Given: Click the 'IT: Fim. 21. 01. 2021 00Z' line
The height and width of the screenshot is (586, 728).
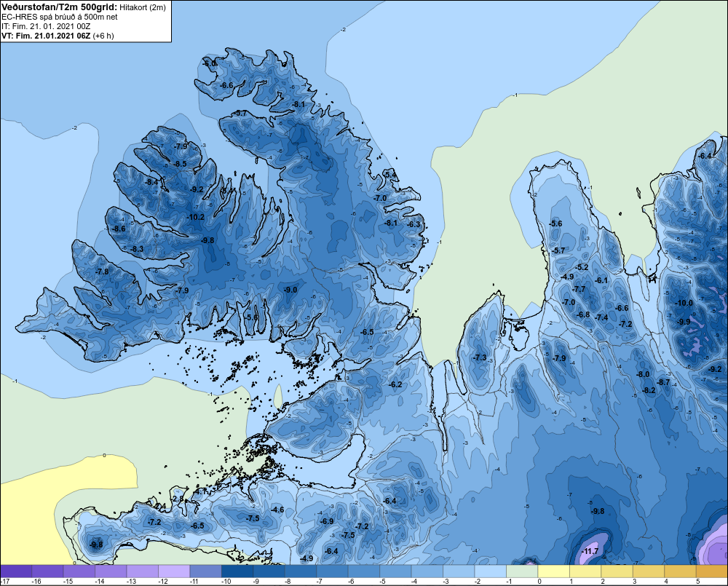Looking at the screenshot, I should point(46,26).
